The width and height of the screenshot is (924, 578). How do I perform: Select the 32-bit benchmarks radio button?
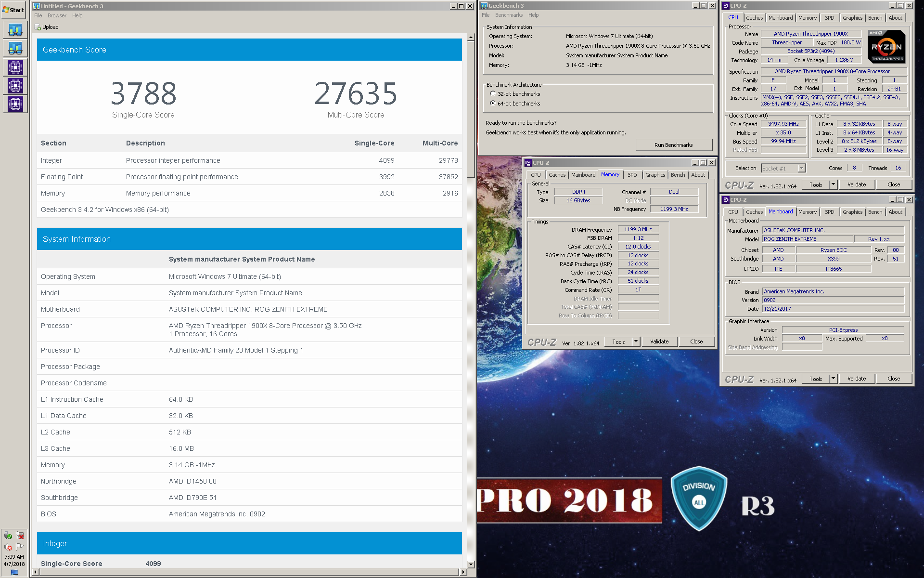tap(493, 94)
